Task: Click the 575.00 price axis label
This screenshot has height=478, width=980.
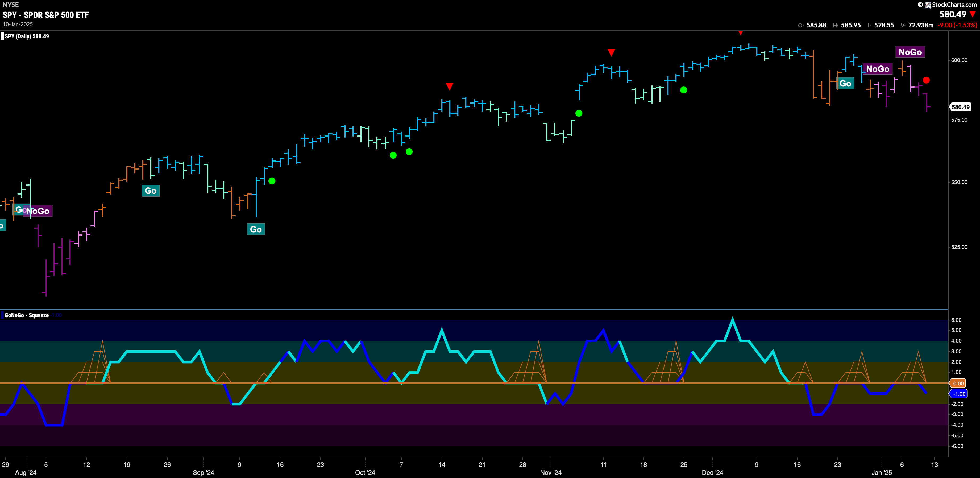Action: click(959, 119)
